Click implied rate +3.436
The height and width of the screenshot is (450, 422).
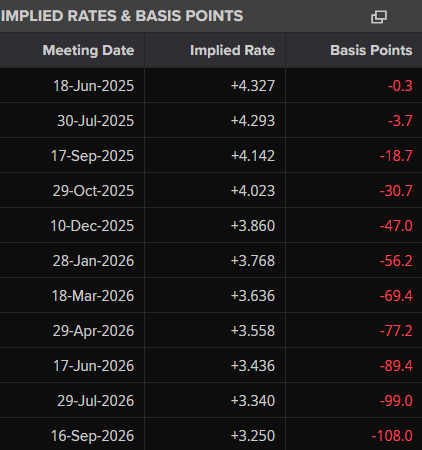(253, 366)
